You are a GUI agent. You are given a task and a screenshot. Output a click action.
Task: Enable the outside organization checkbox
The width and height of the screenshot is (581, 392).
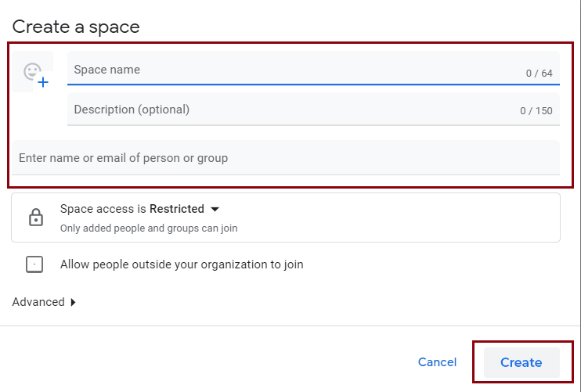click(x=34, y=264)
